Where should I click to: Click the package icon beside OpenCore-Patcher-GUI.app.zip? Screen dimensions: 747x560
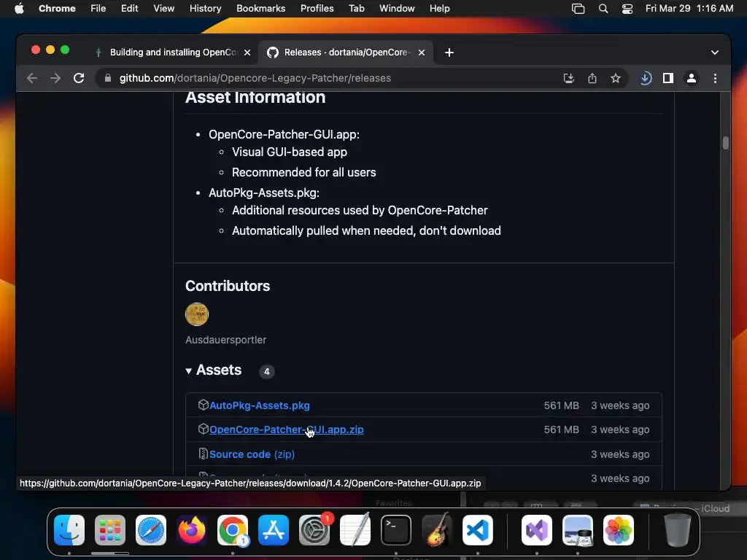point(204,429)
